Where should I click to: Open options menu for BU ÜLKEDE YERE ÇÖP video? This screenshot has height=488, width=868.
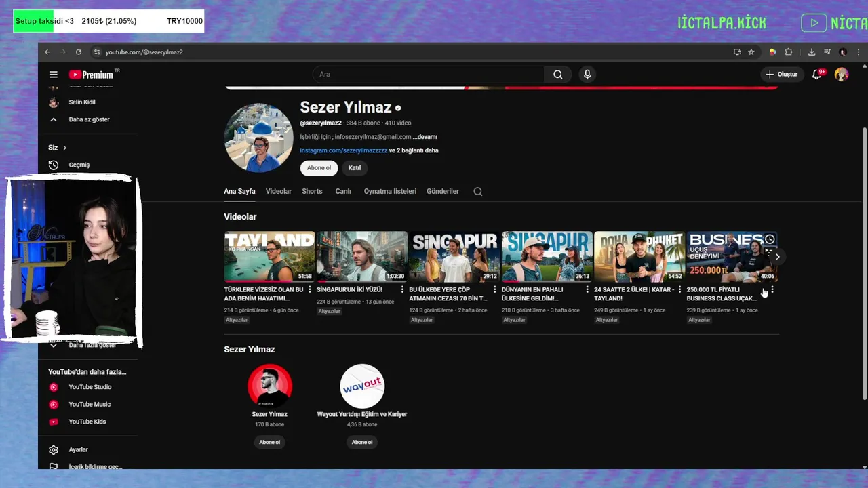point(494,290)
